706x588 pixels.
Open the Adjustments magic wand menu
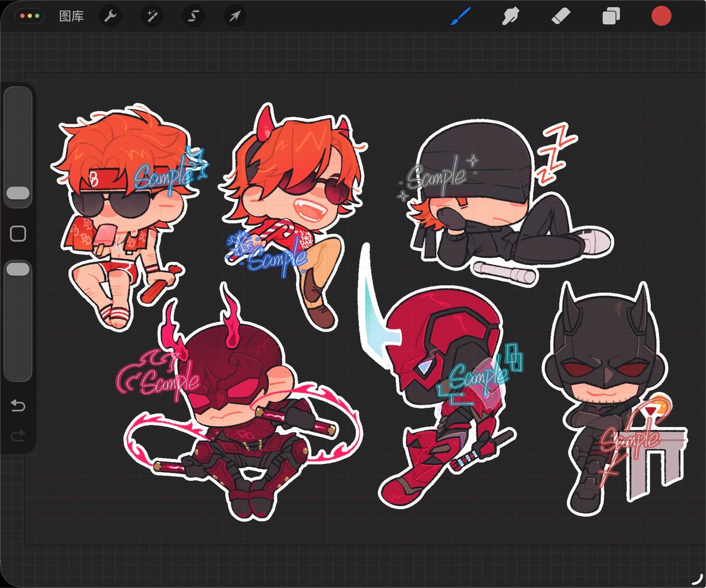(x=151, y=16)
